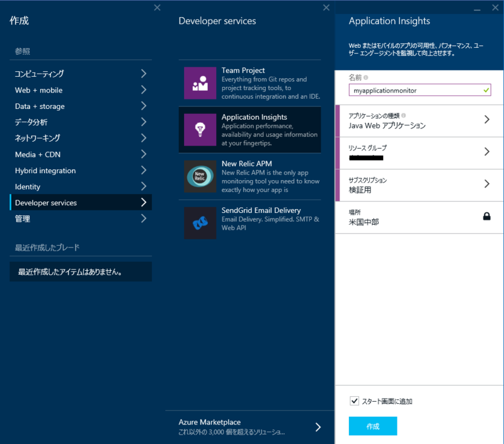
Task: Select Media + CDN menu item
Action: pyautogui.click(x=81, y=154)
